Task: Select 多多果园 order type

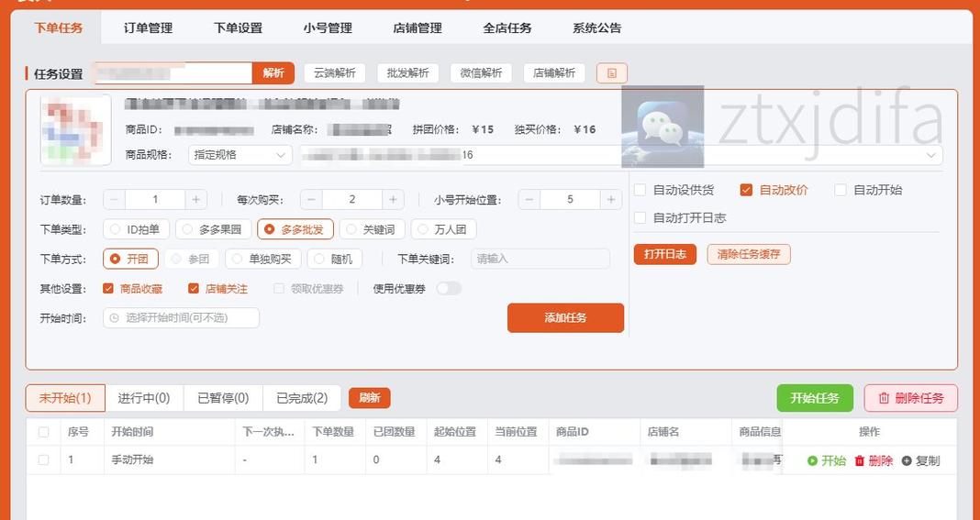Action: pyautogui.click(x=213, y=229)
